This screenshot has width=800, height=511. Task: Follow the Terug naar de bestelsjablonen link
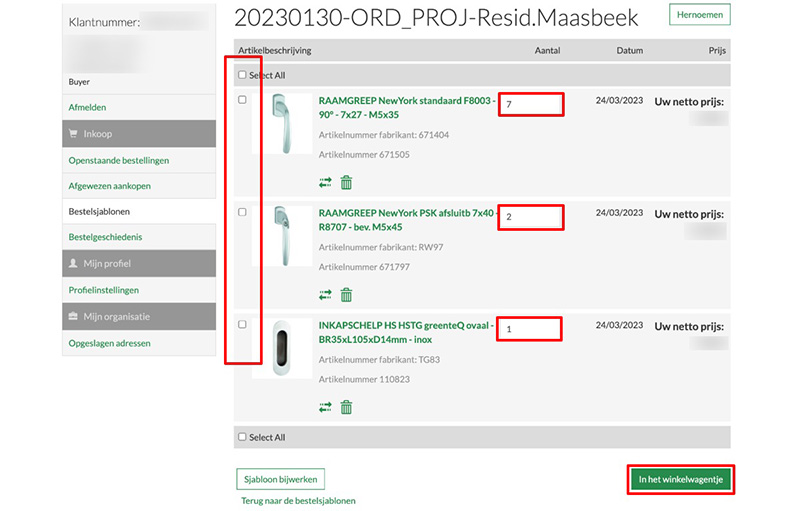[x=298, y=501]
